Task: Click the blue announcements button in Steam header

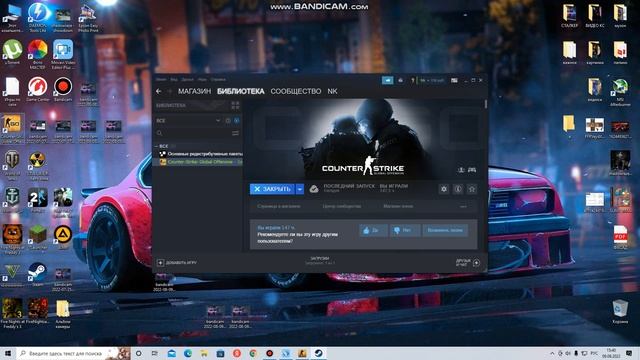Action: 387,80
